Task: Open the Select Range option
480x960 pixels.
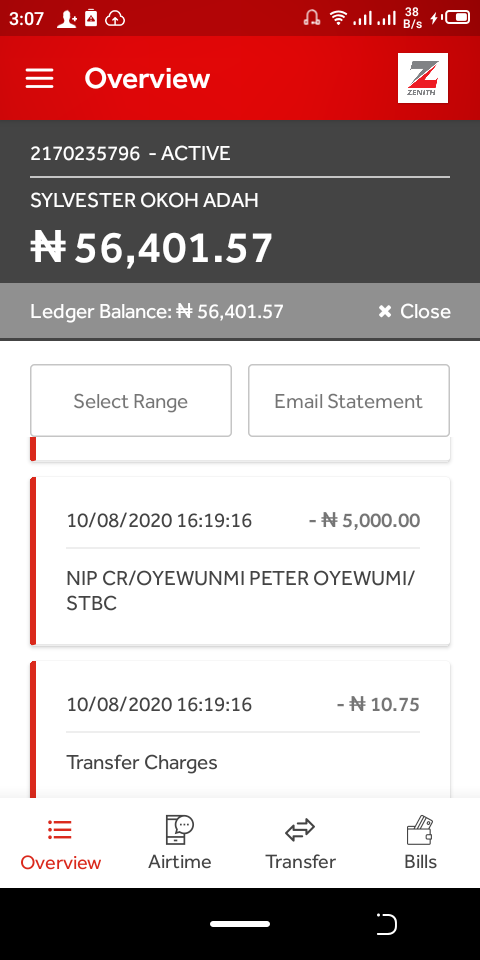Action: 131,401
